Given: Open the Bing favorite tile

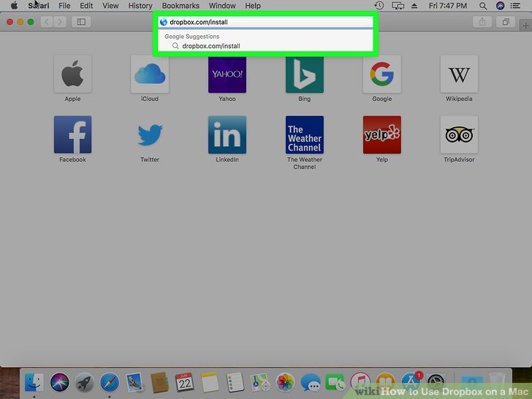Looking at the screenshot, I should 304,74.
